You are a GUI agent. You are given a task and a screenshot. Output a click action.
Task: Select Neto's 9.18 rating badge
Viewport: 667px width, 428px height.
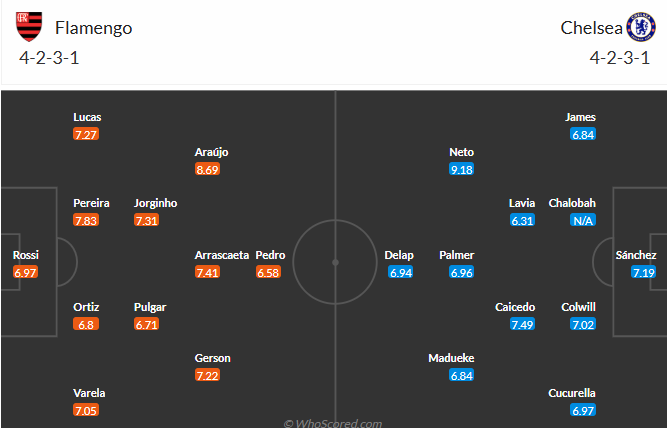tap(462, 169)
